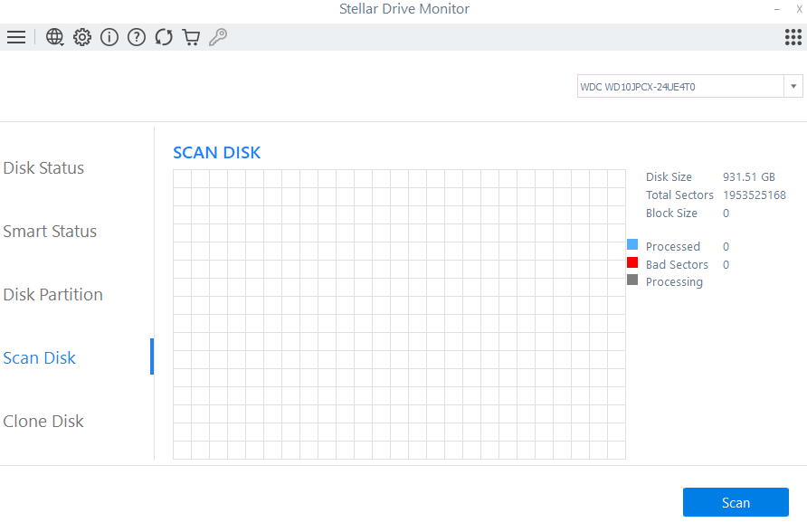This screenshot has width=807, height=532.
Task: Open settings with the gear icon
Action: [x=81, y=37]
